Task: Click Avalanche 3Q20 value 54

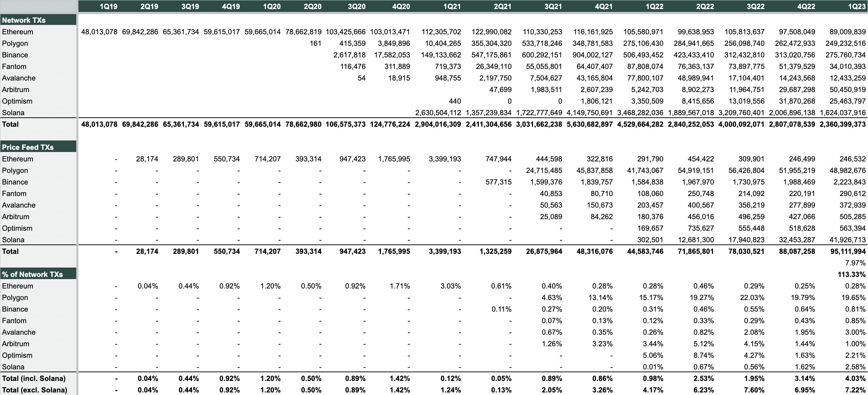Action: click(x=361, y=78)
